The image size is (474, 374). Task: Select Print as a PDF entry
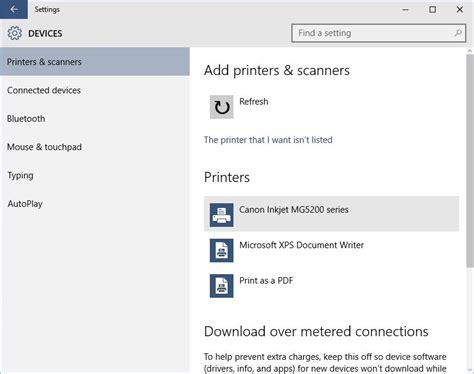331,286
